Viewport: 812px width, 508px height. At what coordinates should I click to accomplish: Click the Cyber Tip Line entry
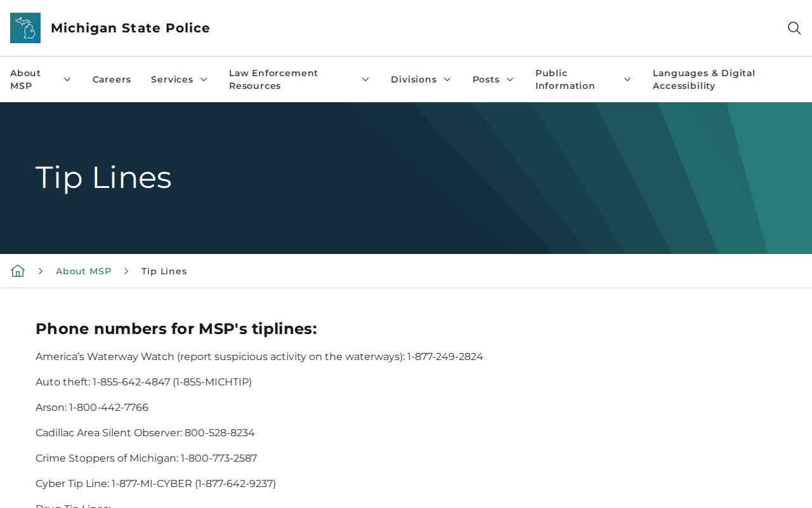(156, 484)
